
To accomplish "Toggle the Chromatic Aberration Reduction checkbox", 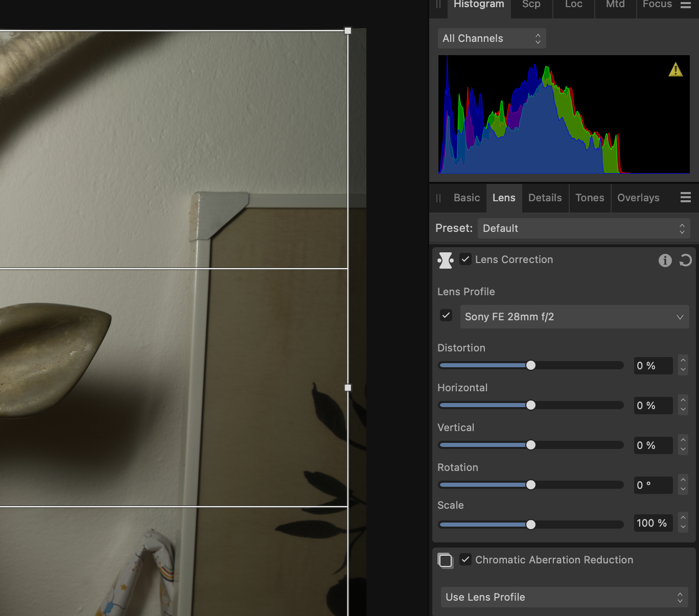I will [x=465, y=560].
